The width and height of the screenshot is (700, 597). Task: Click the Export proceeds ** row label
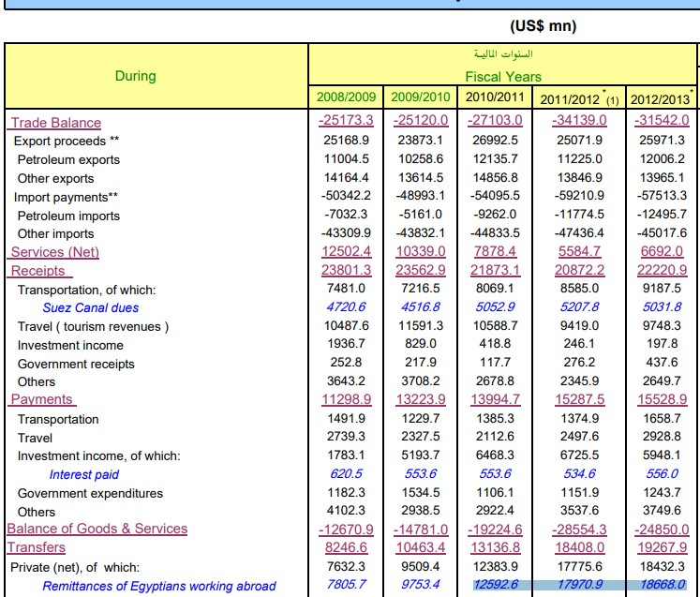(x=67, y=141)
